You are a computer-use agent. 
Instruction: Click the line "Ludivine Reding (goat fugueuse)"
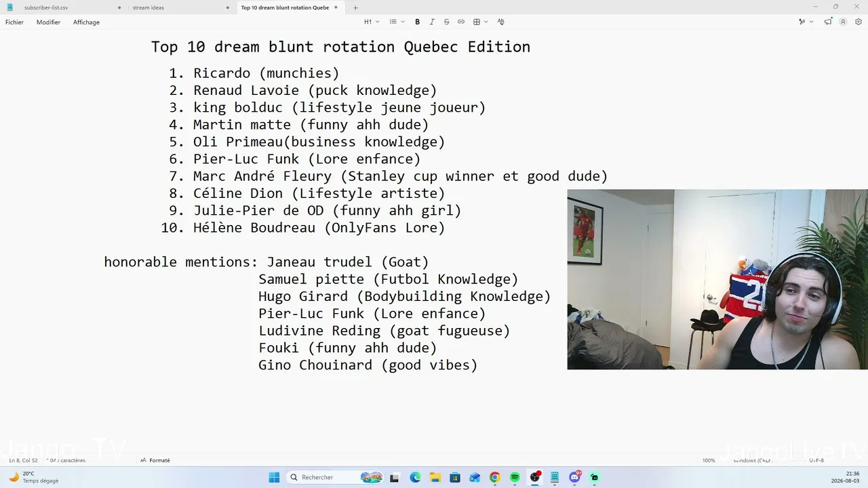[x=384, y=331]
